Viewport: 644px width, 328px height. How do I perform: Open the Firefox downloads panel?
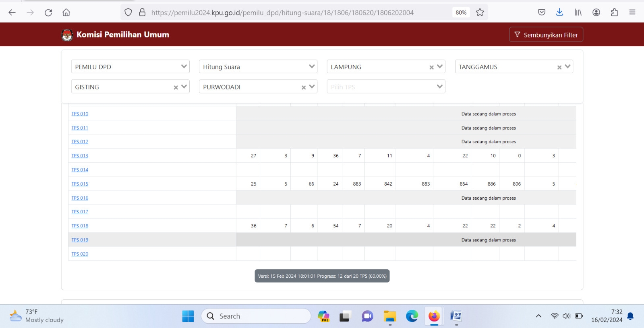pos(559,12)
